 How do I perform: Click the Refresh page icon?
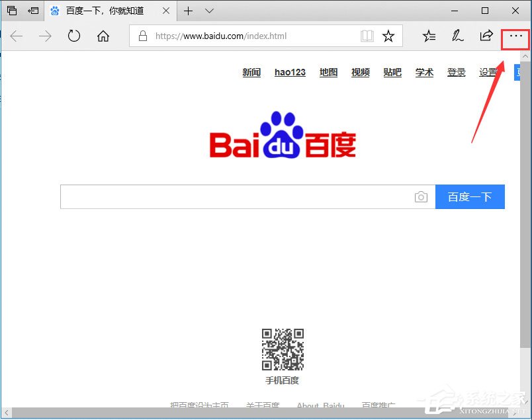tap(73, 37)
